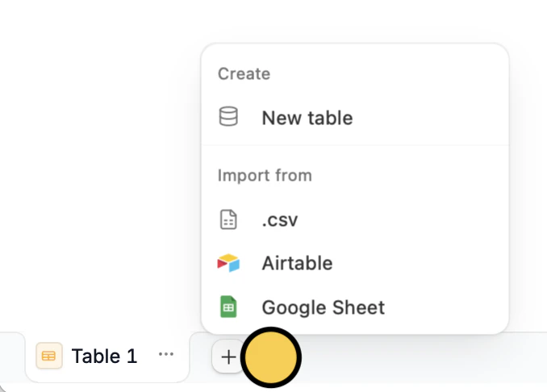The height and width of the screenshot is (392, 547).
Task: Switch to the Table 1 tab
Action: pos(107,357)
